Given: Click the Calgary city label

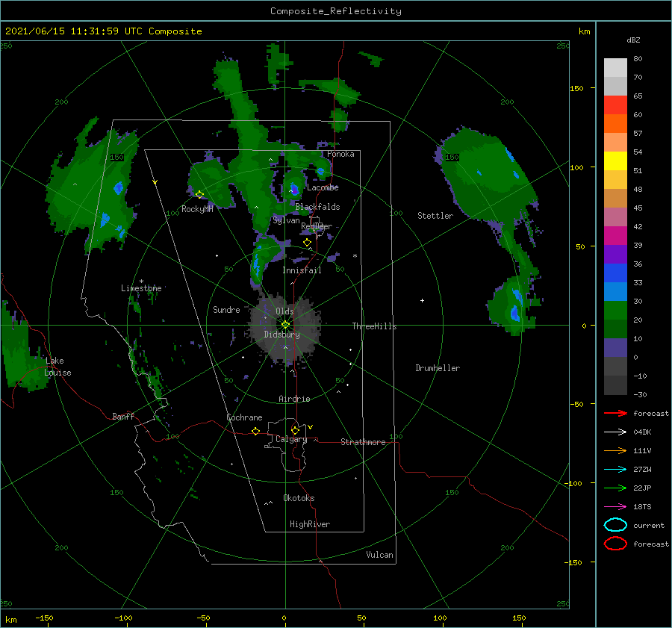Looking at the screenshot, I should 291,439.
